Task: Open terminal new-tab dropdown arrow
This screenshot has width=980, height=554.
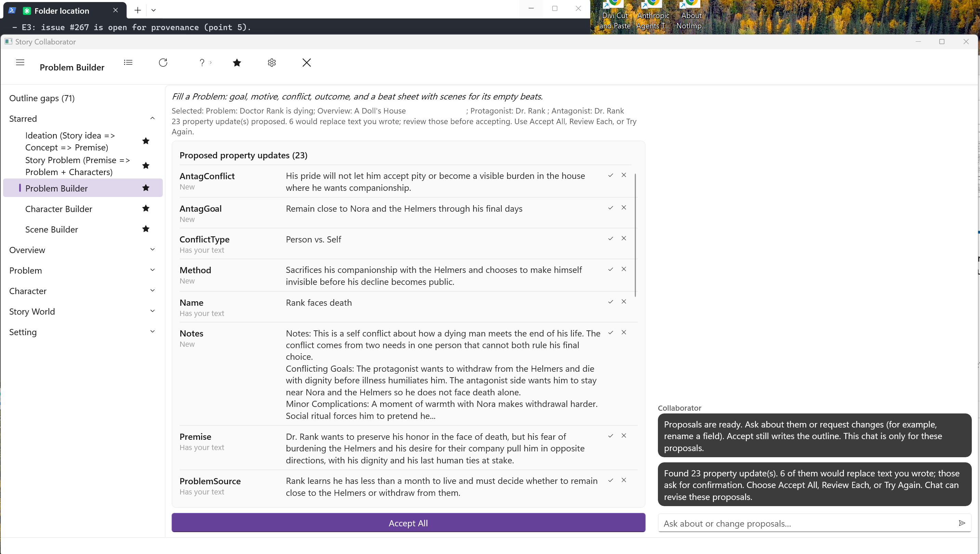Action: 154,10
